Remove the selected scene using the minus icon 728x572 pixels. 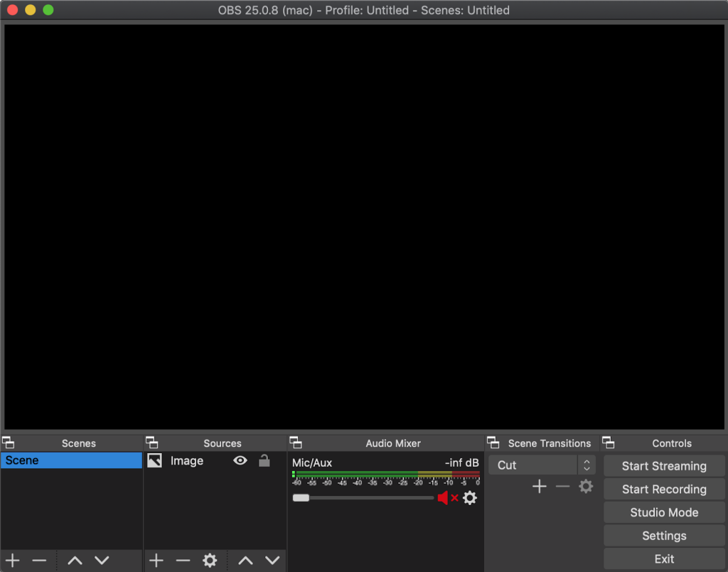pos(39,560)
